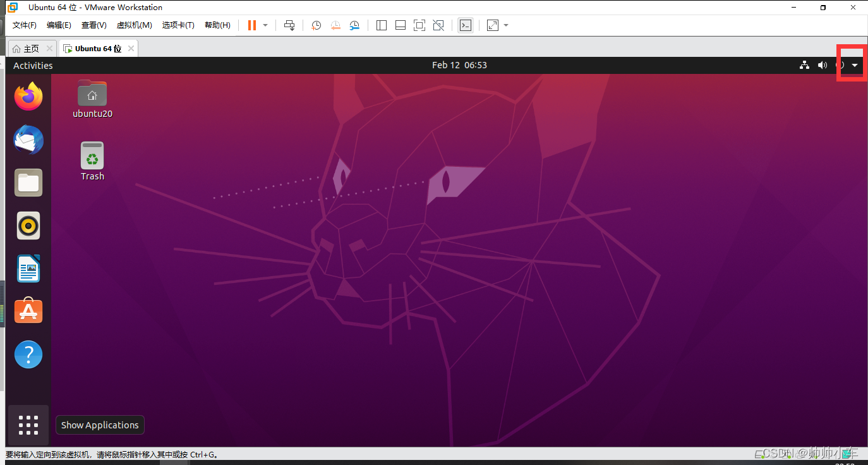Minimize the VMware Workstation window
The image size is (868, 465).
click(x=793, y=8)
